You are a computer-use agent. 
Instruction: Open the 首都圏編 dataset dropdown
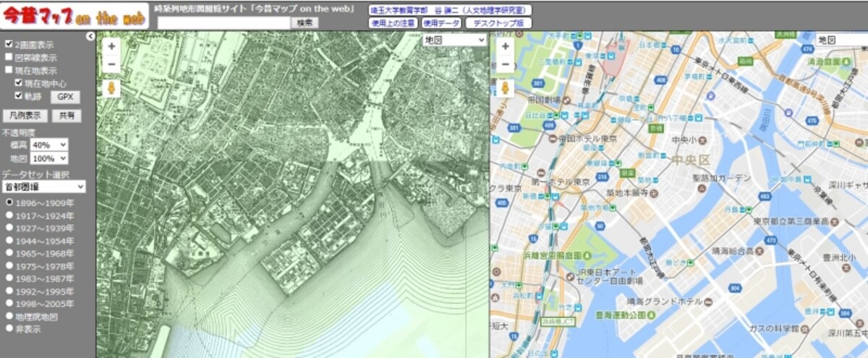(43, 187)
